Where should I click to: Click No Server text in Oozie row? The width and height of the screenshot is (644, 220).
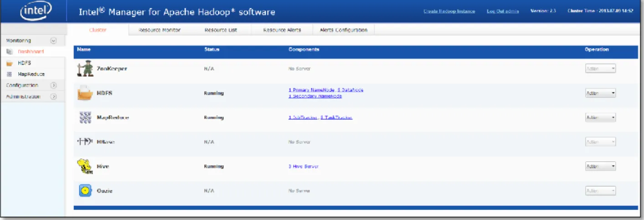(299, 191)
